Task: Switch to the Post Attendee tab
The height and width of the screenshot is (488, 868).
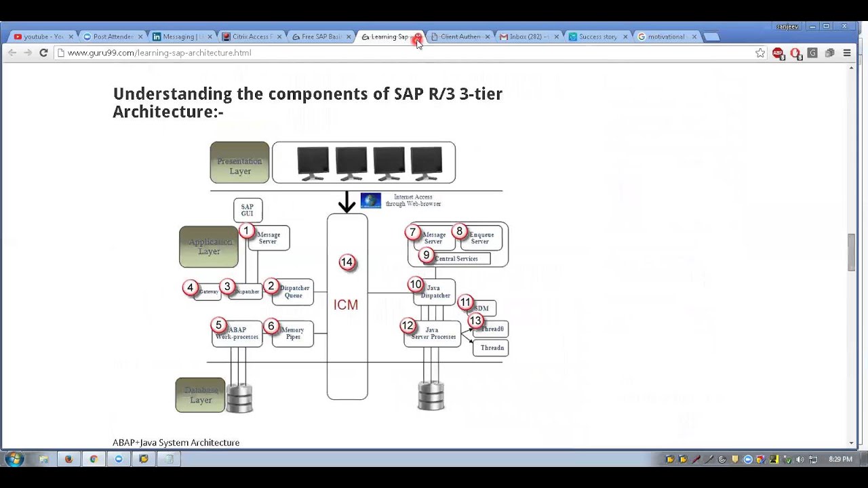Action: point(112,37)
